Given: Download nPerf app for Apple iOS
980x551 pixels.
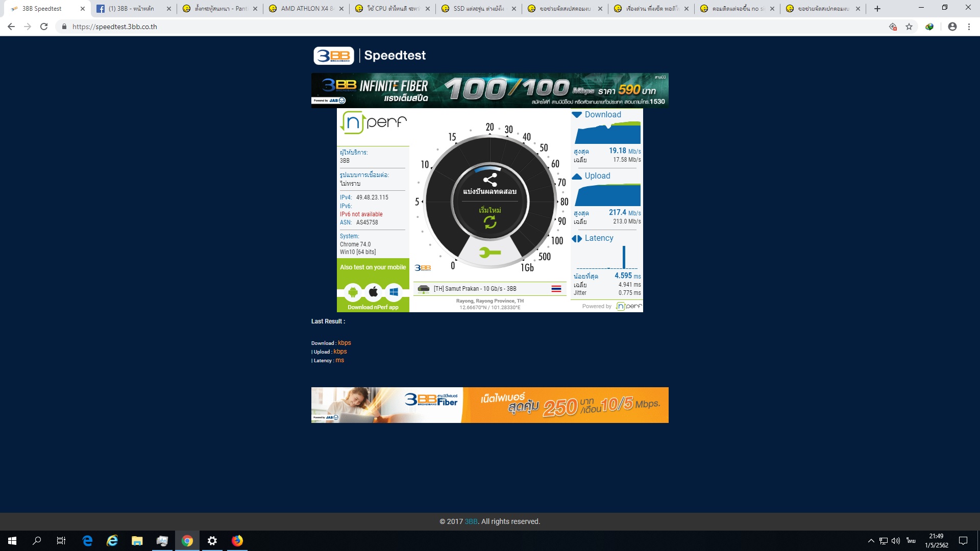Looking at the screenshot, I should 374,292.
